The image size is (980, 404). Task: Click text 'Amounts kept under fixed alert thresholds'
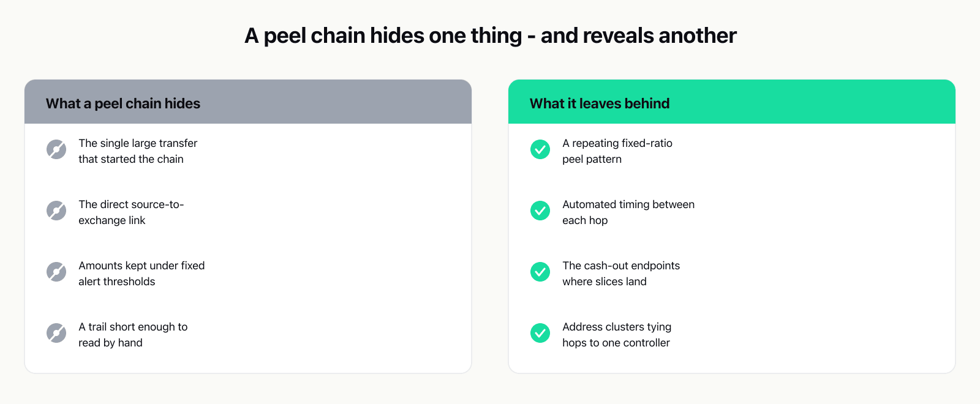coord(141,274)
